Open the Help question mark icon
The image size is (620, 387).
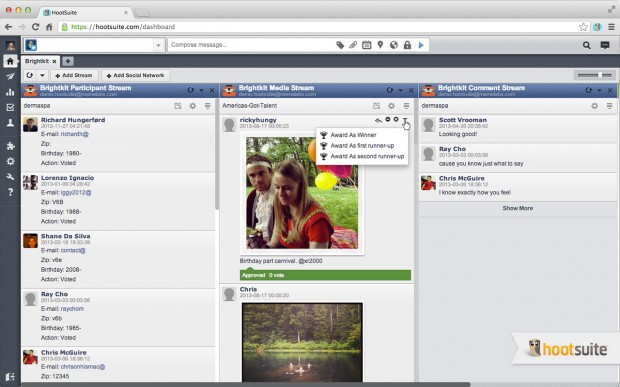[10, 192]
